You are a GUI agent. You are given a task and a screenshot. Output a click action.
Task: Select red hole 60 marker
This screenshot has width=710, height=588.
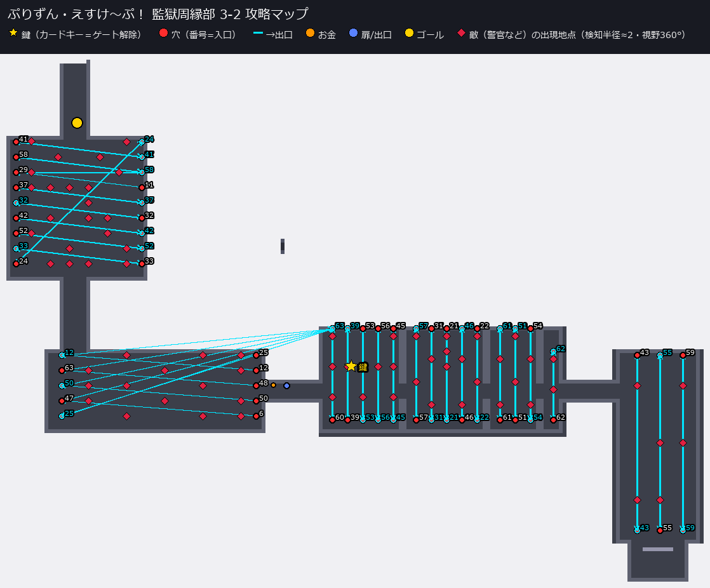point(332,420)
